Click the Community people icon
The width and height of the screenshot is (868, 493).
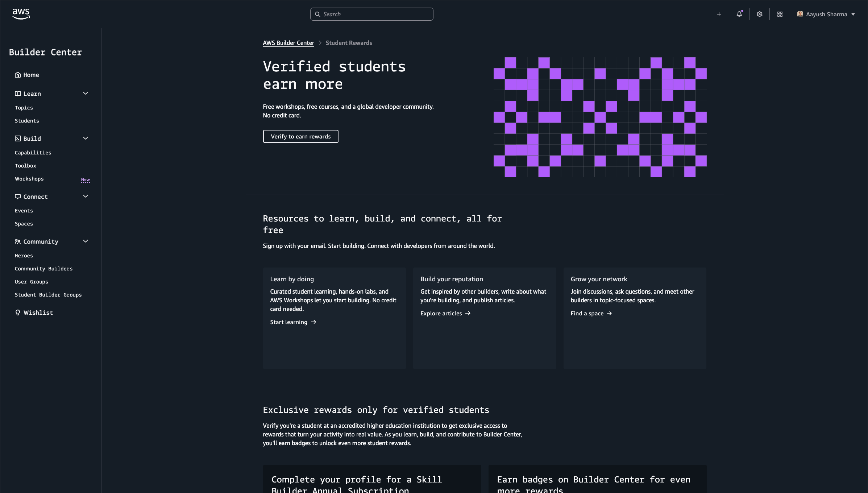pos(18,241)
